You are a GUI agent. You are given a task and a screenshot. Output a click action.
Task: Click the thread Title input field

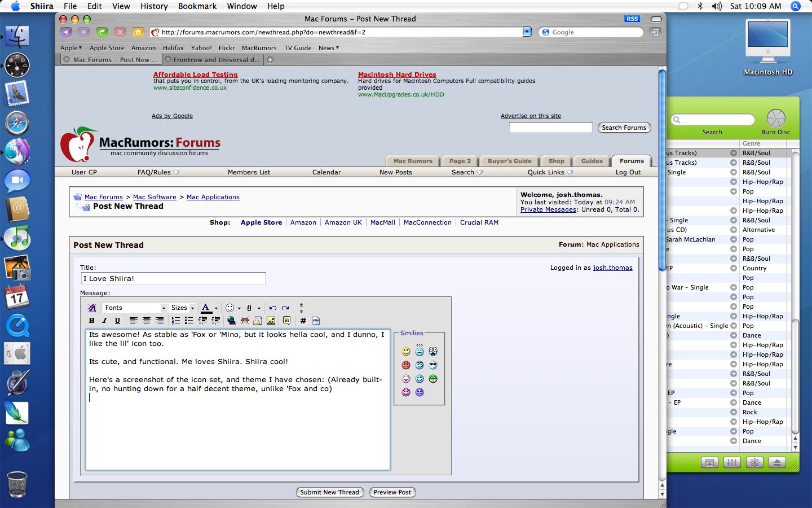[x=173, y=278]
